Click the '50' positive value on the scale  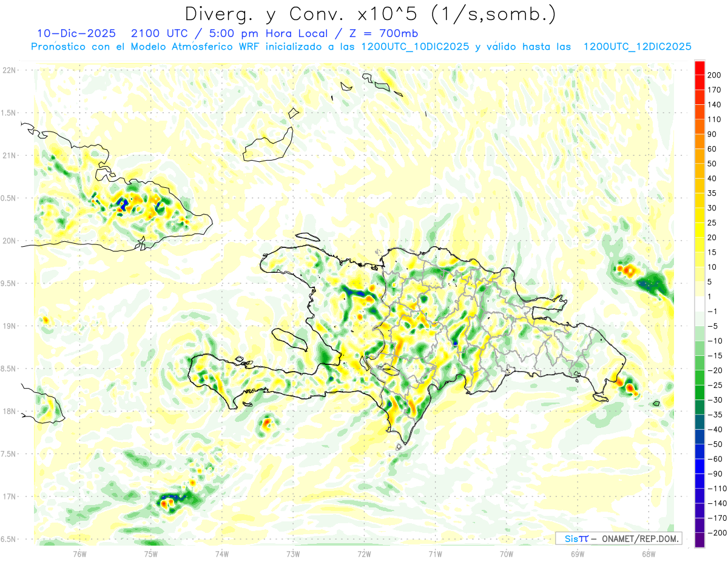tap(712, 164)
